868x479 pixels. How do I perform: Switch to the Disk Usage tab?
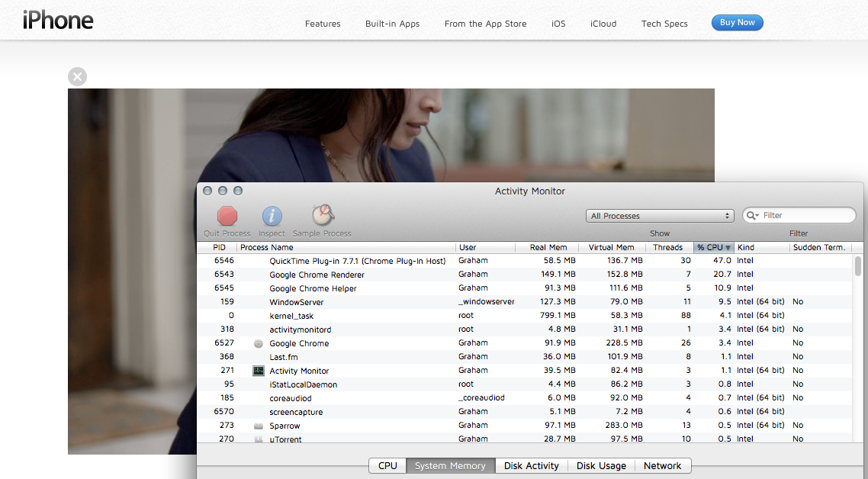coord(601,466)
